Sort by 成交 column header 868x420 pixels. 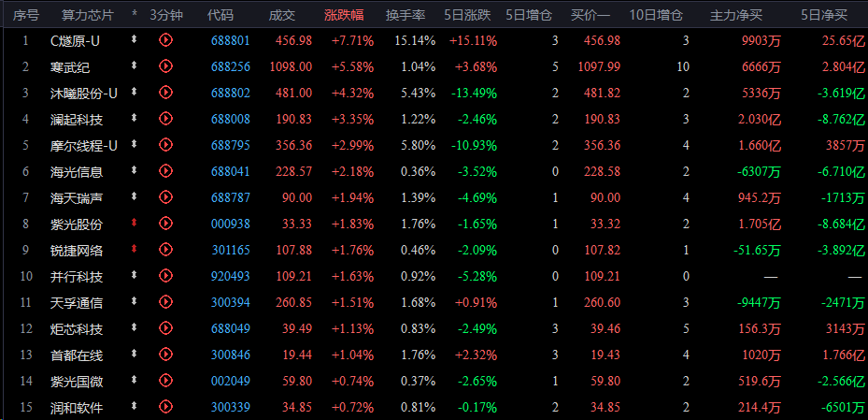pyautogui.click(x=282, y=16)
